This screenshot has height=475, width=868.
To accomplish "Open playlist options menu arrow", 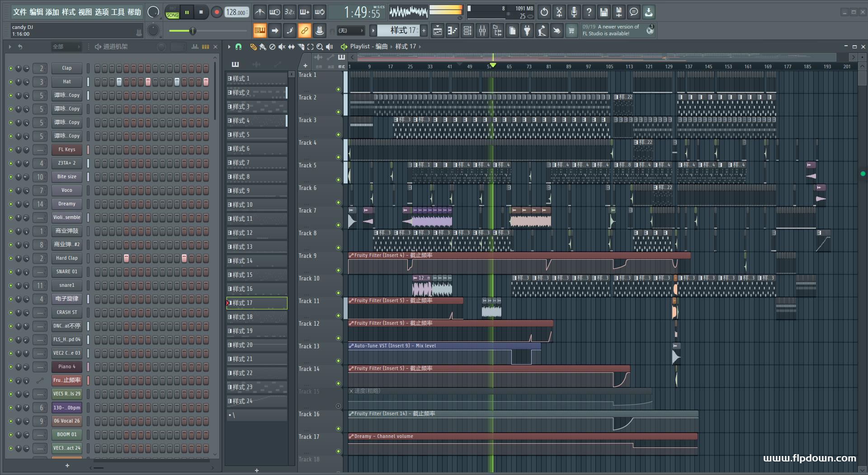I will click(x=229, y=47).
